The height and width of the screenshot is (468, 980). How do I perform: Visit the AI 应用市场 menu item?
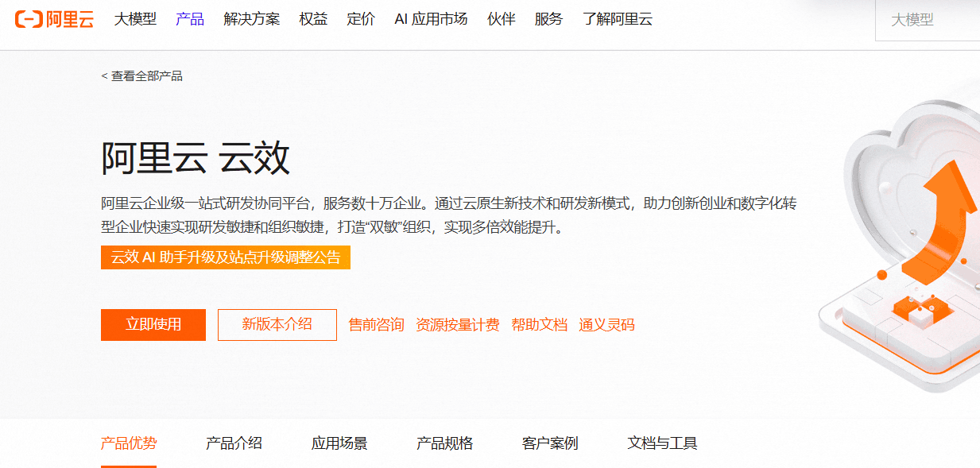point(431,20)
